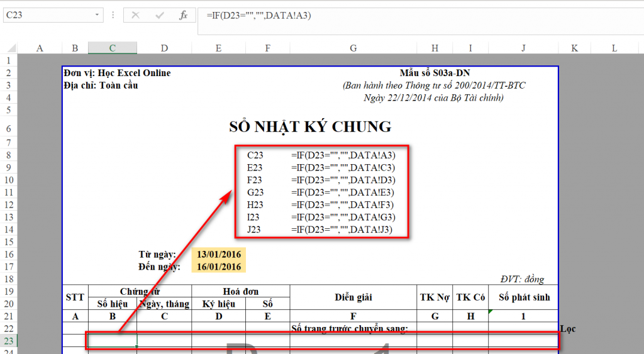This screenshot has width=644, height=354.
Task: Click the 'TK Có' table header
Action: coord(470,297)
